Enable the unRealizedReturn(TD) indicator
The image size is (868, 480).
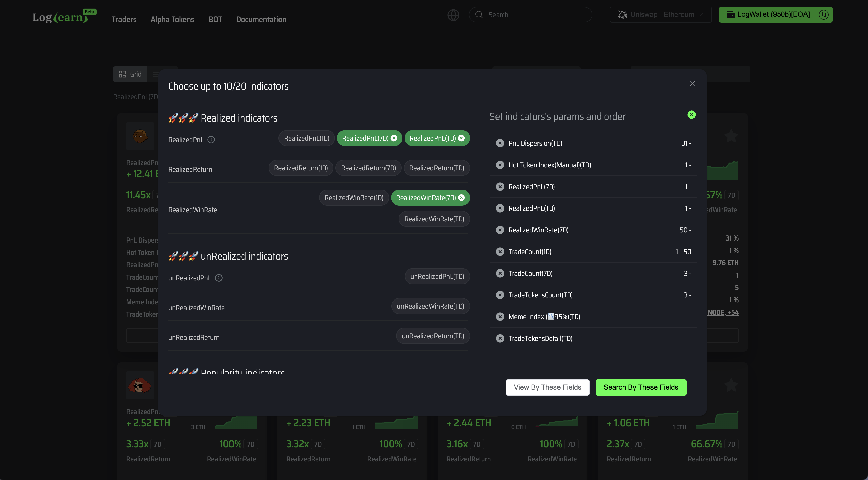tap(433, 336)
